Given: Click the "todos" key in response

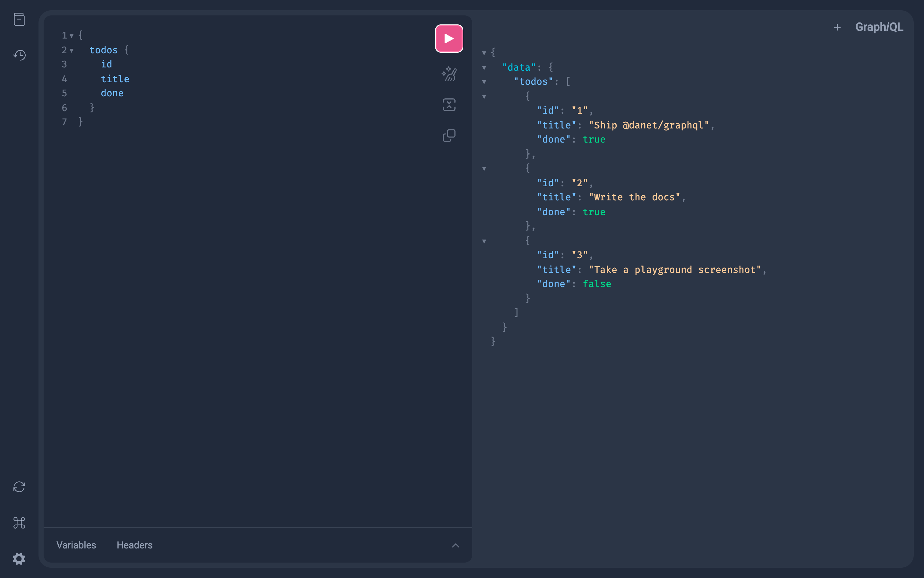Looking at the screenshot, I should click(534, 82).
